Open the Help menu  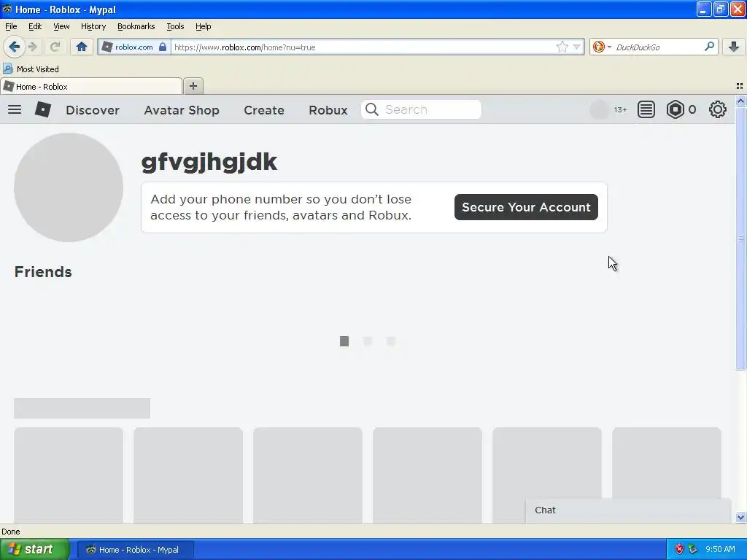point(204,27)
